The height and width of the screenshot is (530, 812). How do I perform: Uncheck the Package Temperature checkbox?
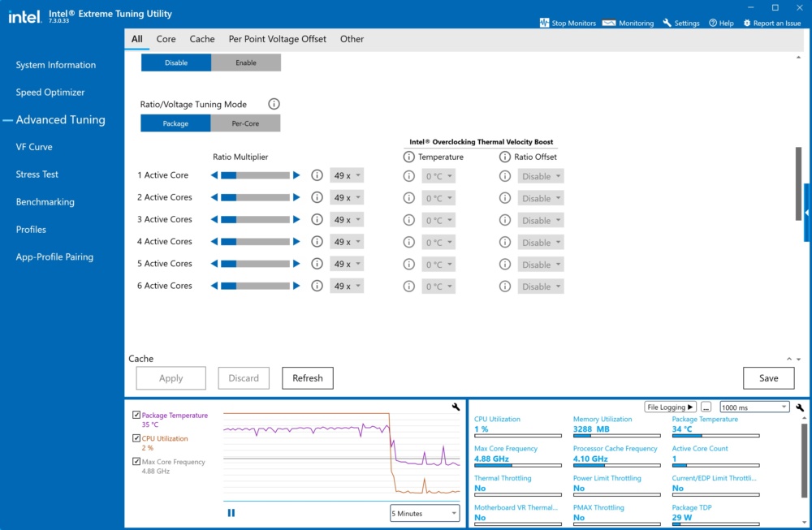click(136, 415)
